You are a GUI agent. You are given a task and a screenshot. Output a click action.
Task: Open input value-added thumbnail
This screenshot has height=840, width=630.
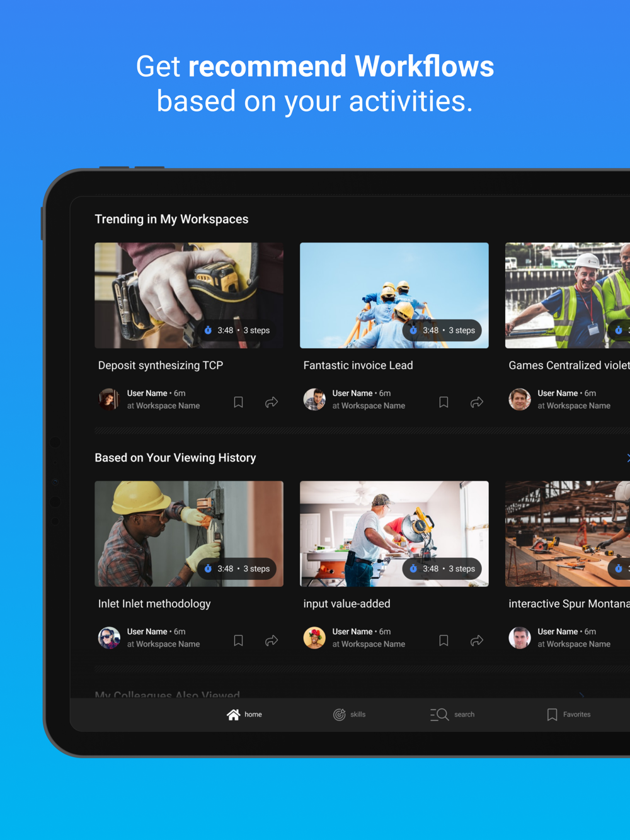pos(394,534)
